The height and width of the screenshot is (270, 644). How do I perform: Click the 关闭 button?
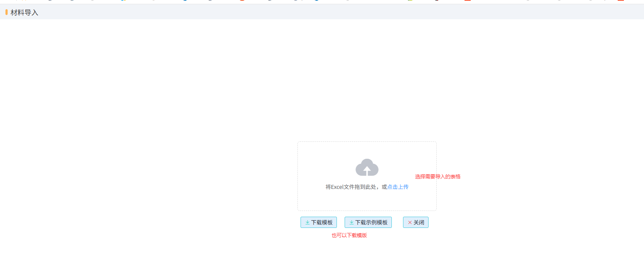(416, 222)
